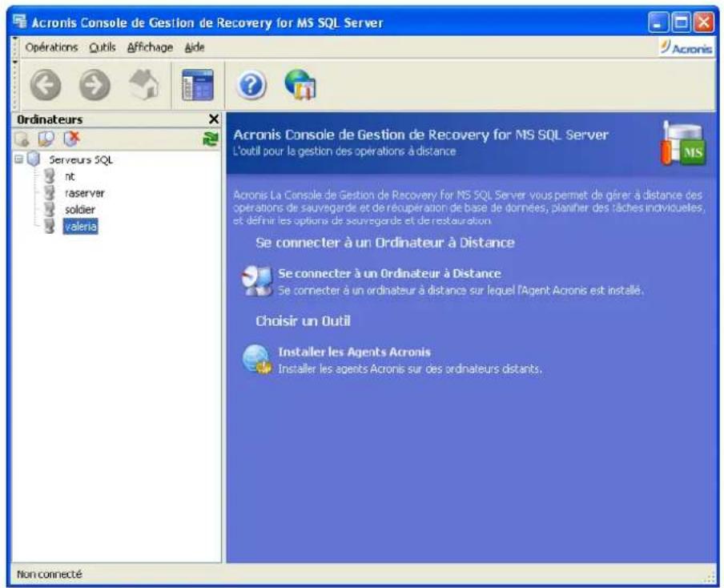Close the Acronis console window
The width and height of the screenshot is (724, 588).
(x=704, y=22)
